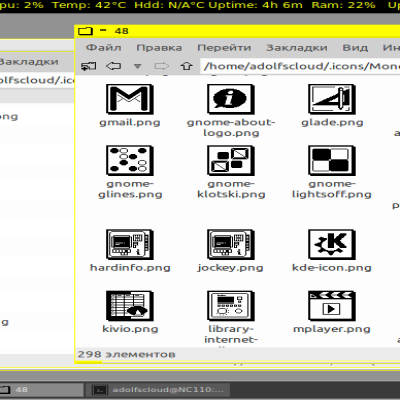Open the Файл menu
The height and width of the screenshot is (400, 400).
104,48
